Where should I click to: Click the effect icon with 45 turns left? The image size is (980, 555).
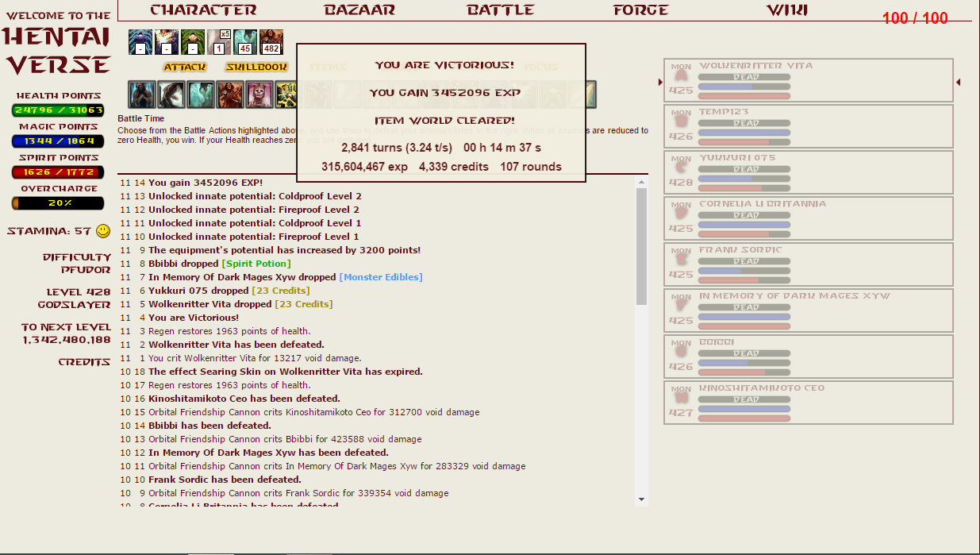pyautogui.click(x=245, y=42)
